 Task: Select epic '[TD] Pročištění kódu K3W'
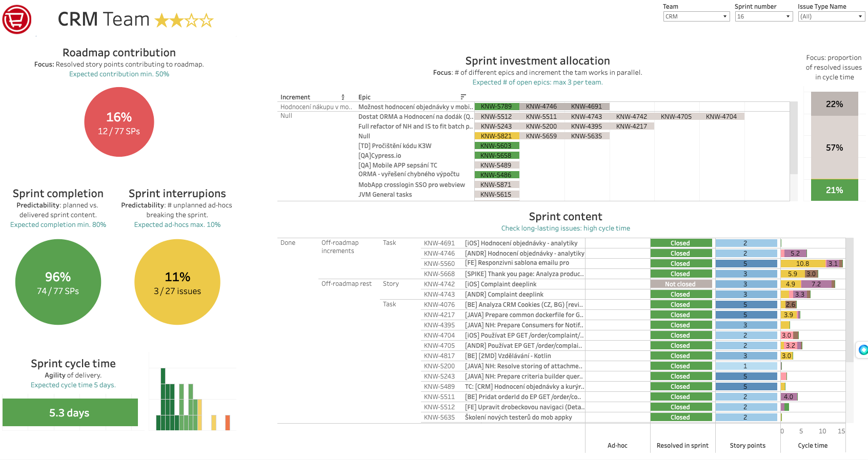395,146
